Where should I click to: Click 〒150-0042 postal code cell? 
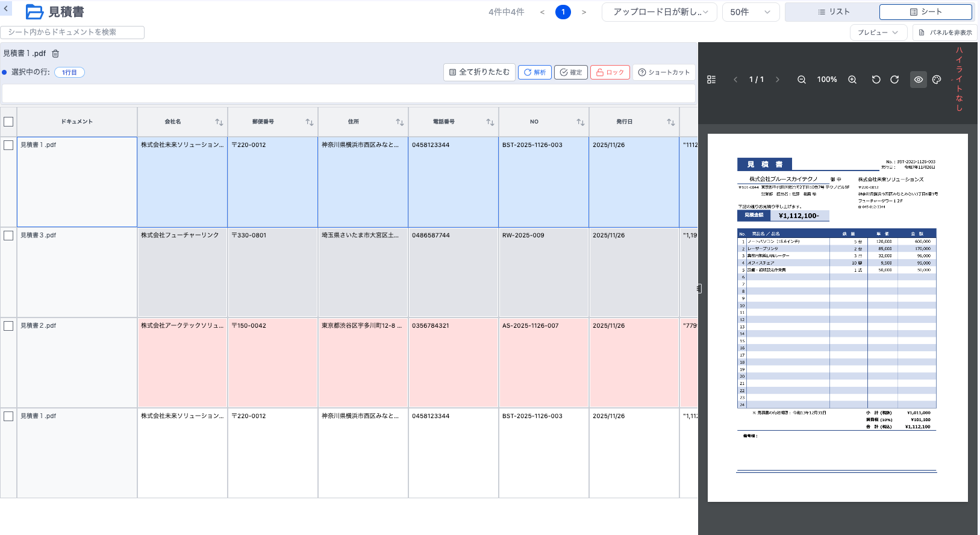(273, 363)
